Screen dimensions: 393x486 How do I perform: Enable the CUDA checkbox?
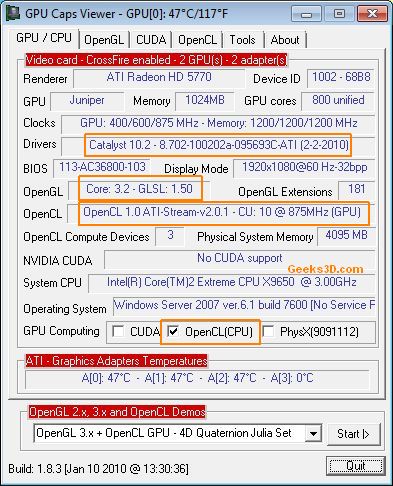click(x=119, y=331)
